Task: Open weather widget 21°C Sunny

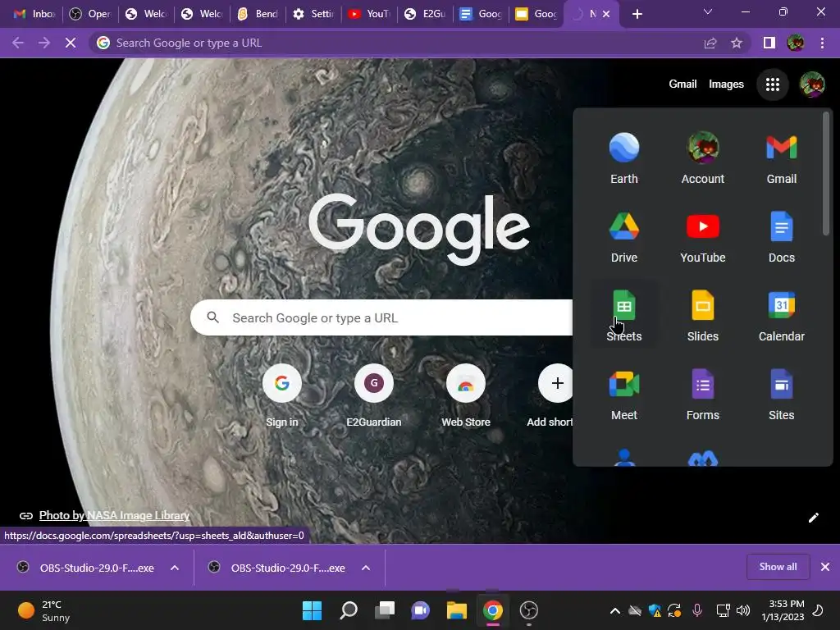Action: click(x=44, y=610)
